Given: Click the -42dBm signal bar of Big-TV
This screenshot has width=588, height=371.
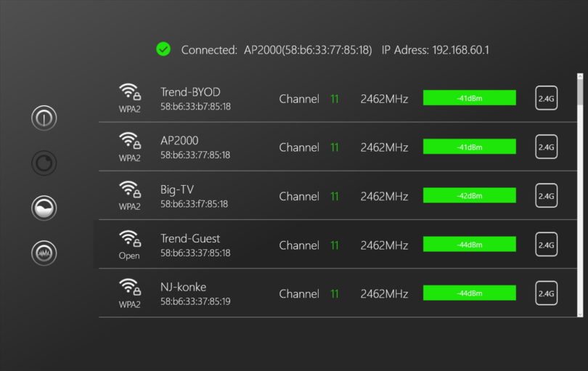Looking at the screenshot, I should click(469, 195).
